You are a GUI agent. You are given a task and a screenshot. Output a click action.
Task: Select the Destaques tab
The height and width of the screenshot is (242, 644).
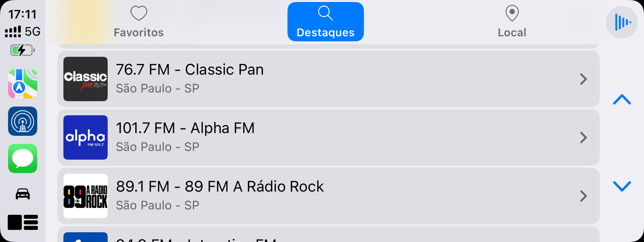325,22
